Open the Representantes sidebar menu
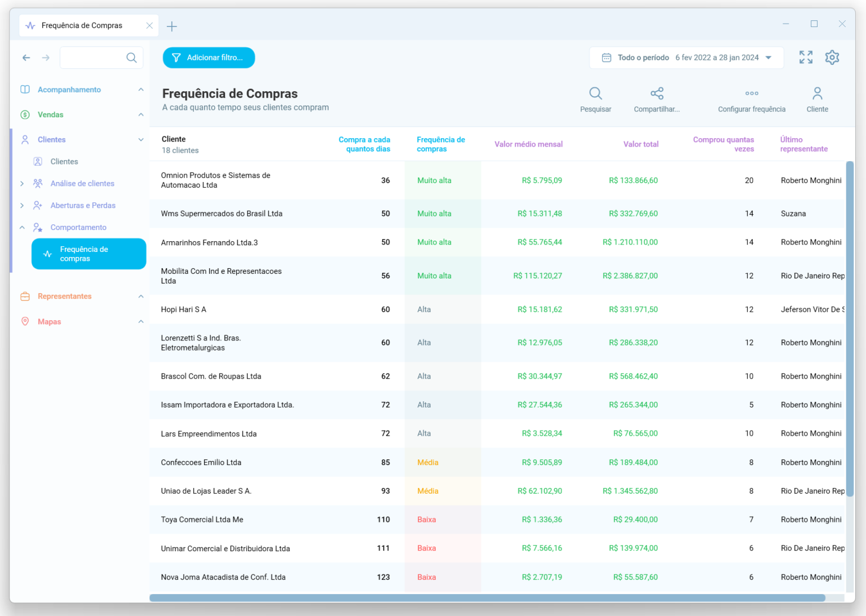 pyautogui.click(x=64, y=296)
